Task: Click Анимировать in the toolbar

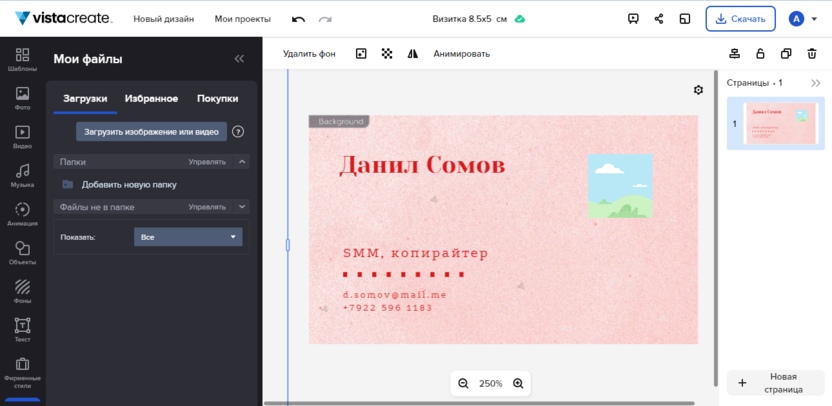Action: point(462,54)
